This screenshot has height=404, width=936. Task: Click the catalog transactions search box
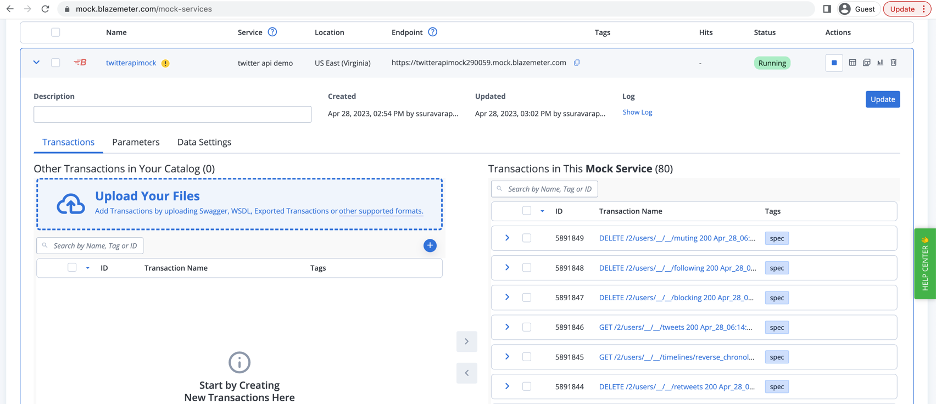(x=90, y=246)
